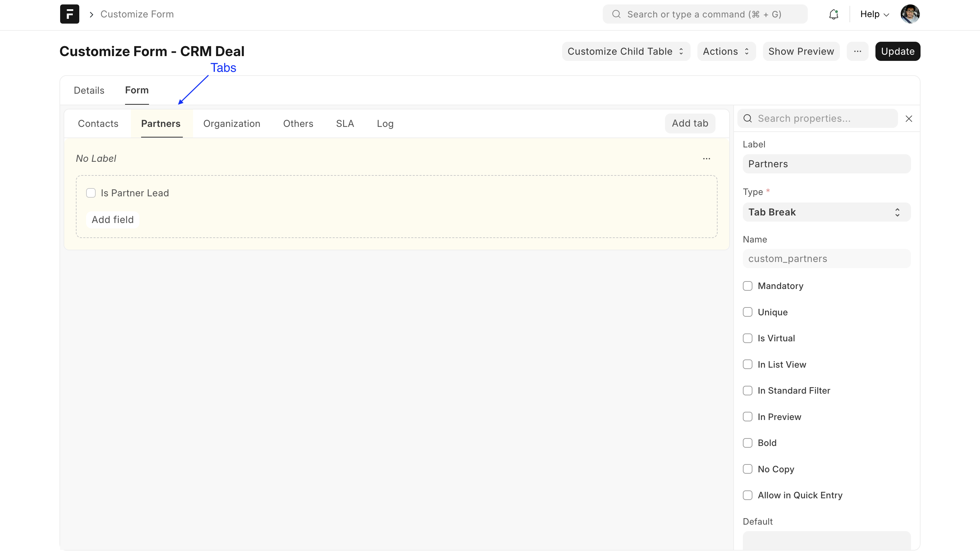Close the field properties sidebar
This screenshot has height=552, width=980.
909,119
